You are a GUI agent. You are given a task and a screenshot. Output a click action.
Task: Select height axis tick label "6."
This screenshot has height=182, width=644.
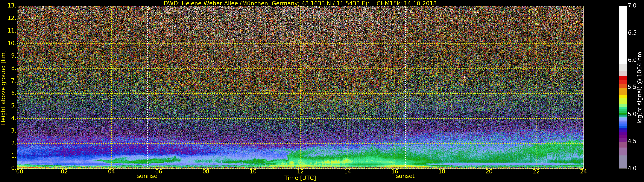14,93
